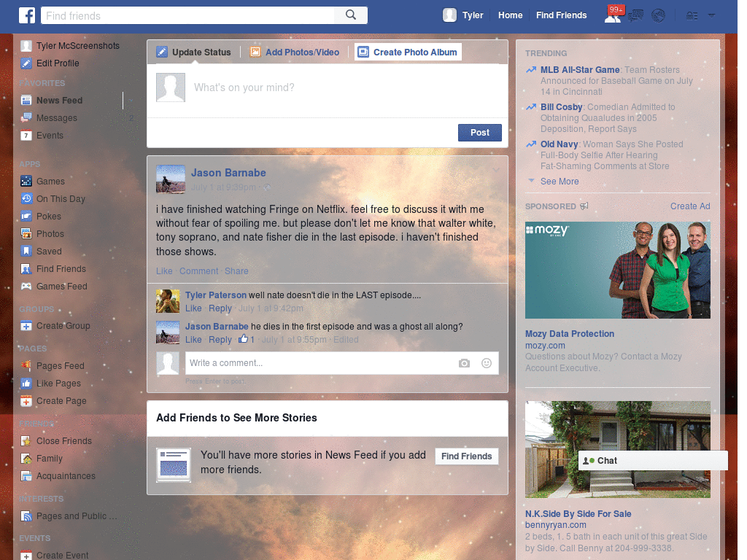This screenshot has height=560, width=747.
Task: Click the Facebook logo icon
Action: [x=27, y=15]
